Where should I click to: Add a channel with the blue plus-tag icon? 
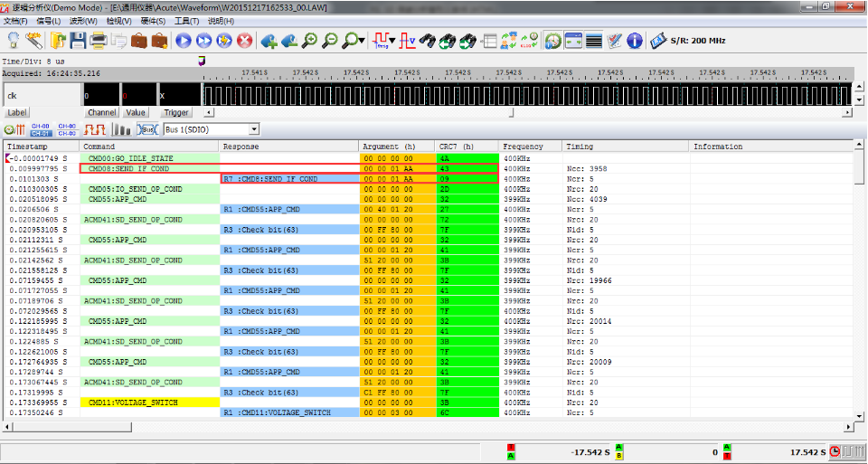[x=269, y=41]
